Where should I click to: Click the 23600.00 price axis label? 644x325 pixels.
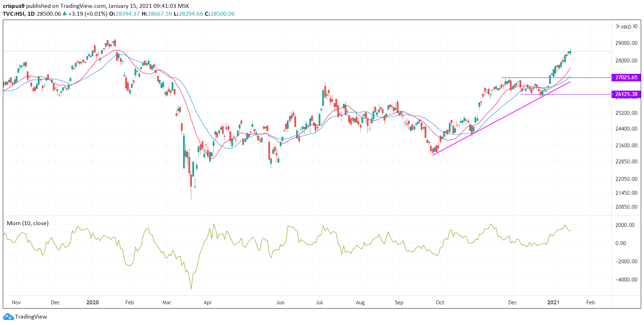(x=627, y=146)
